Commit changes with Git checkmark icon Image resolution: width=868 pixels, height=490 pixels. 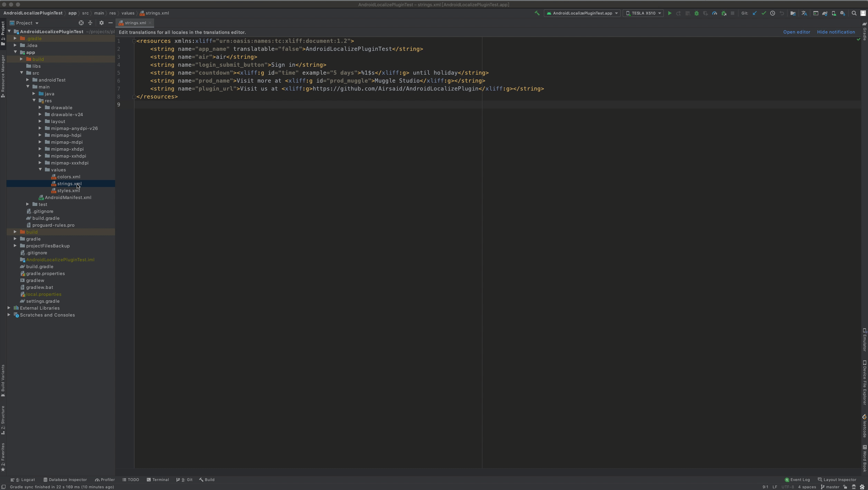[764, 13]
